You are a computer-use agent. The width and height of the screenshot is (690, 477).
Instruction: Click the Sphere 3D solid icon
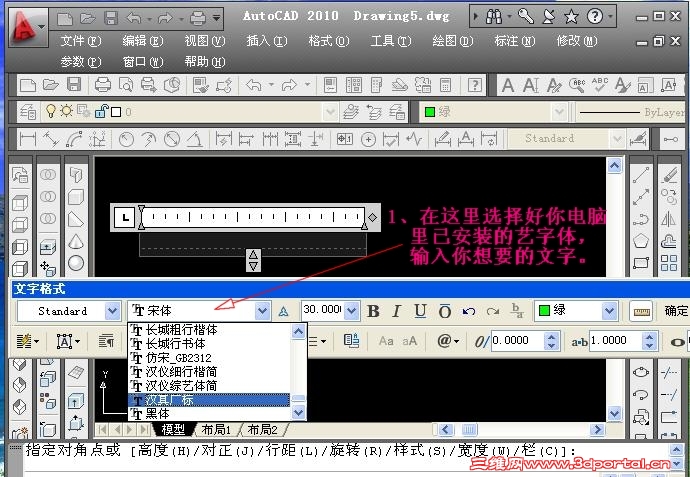coord(76,263)
